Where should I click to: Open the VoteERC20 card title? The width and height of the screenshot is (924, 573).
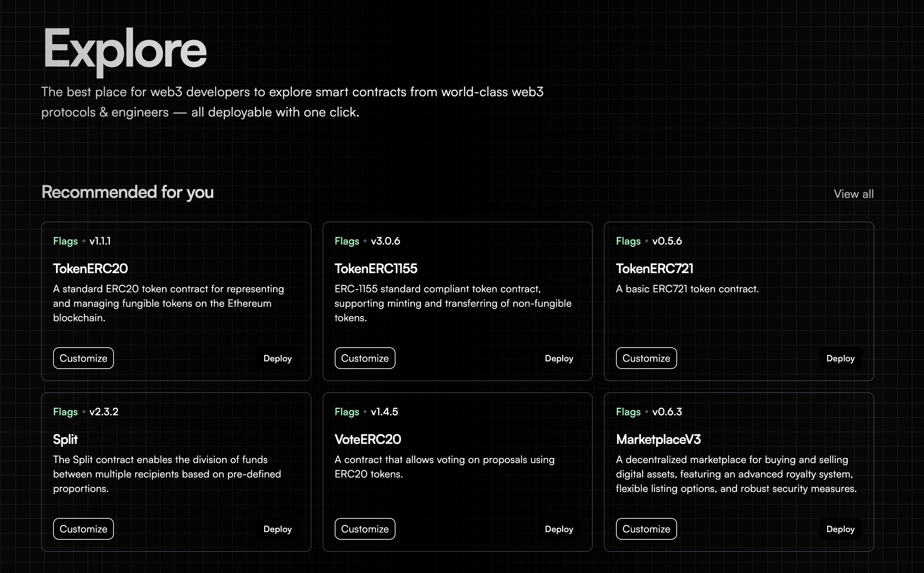point(368,439)
